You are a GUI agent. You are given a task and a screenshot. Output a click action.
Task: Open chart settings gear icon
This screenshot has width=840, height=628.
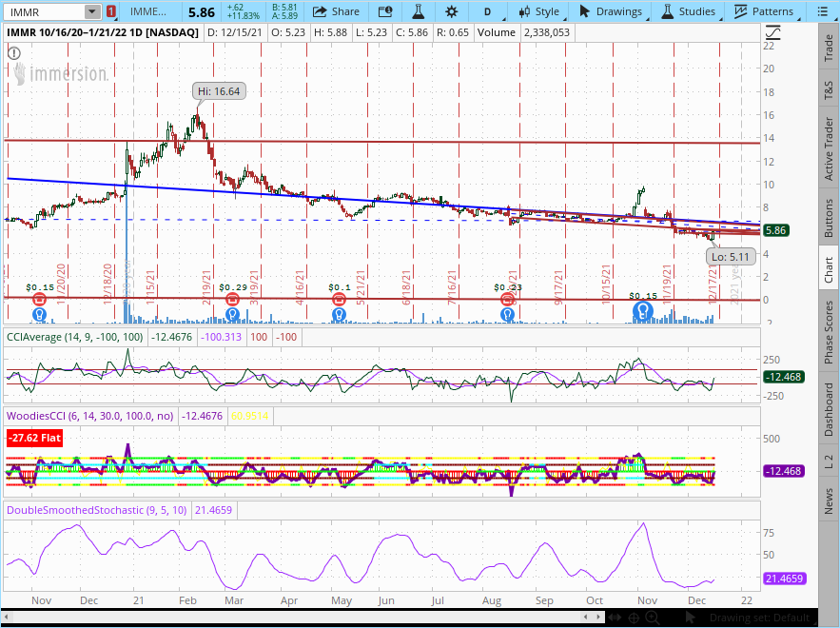coord(451,11)
